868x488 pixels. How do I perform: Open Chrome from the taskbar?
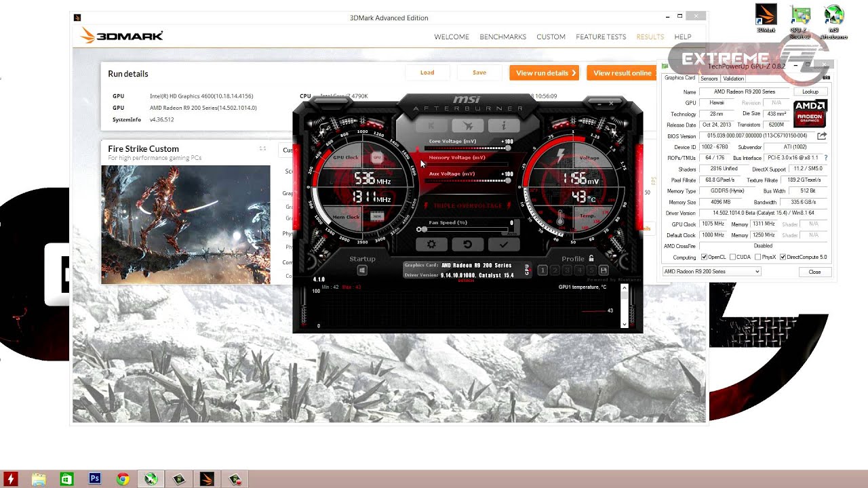click(x=123, y=479)
